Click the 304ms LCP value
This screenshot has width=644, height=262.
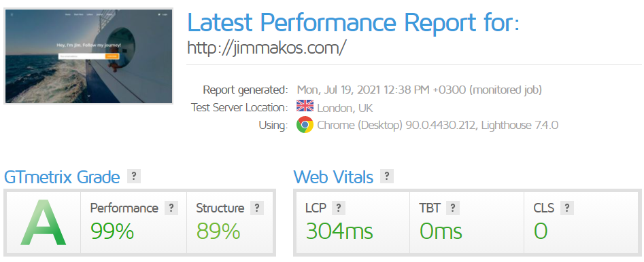(339, 231)
